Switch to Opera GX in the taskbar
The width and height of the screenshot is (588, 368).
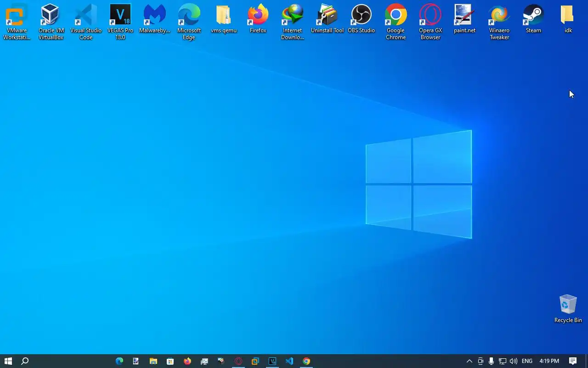pyautogui.click(x=238, y=361)
